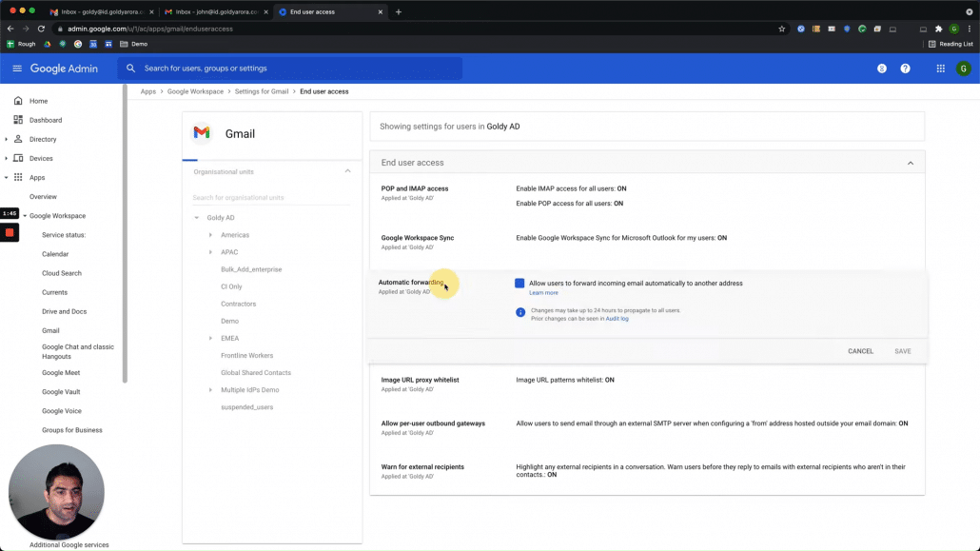This screenshot has height=551, width=980.
Task: Click the info icon beside propagation note
Action: coord(520,312)
